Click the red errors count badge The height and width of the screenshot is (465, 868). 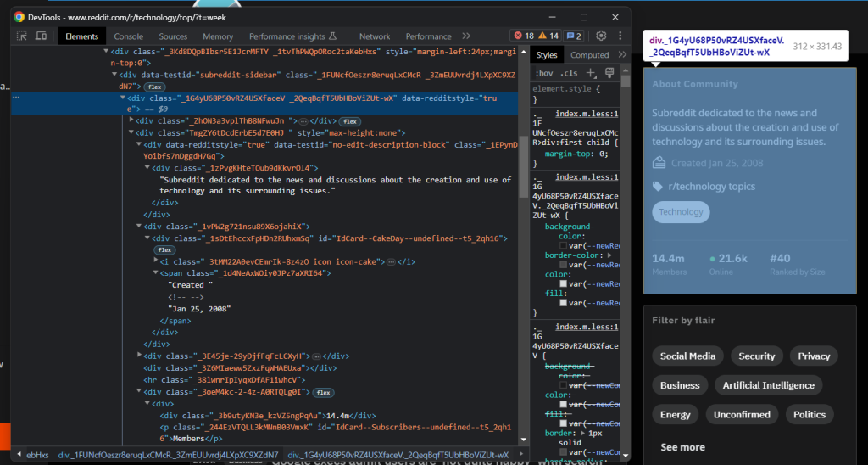click(523, 36)
